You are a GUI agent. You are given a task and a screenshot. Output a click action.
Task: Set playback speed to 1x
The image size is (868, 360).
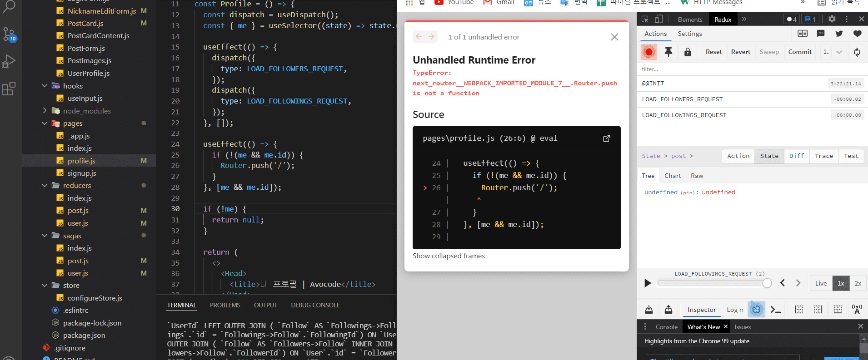pyautogui.click(x=841, y=283)
